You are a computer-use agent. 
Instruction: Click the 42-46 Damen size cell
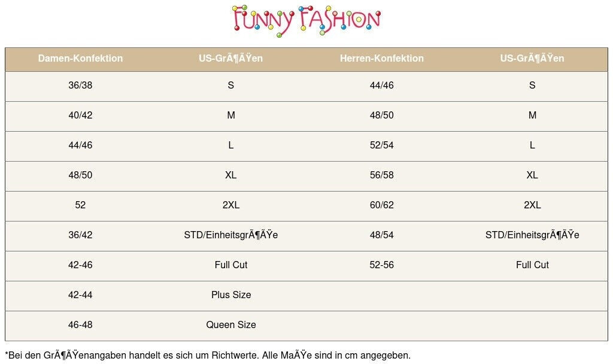(80, 265)
